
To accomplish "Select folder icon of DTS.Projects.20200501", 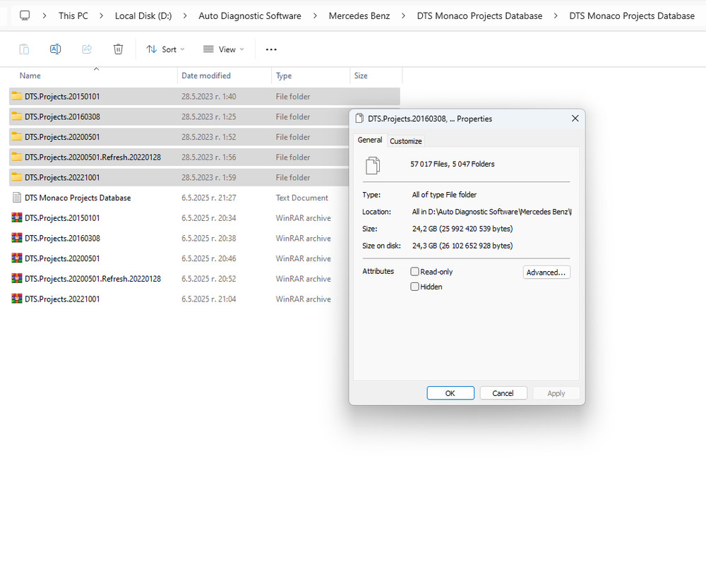I will 17,136.
